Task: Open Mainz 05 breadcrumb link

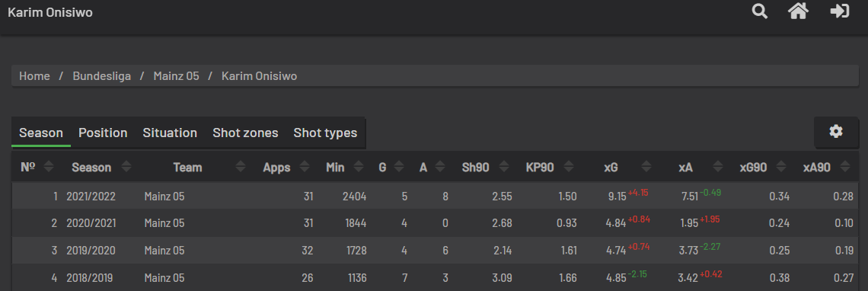Action: (176, 76)
